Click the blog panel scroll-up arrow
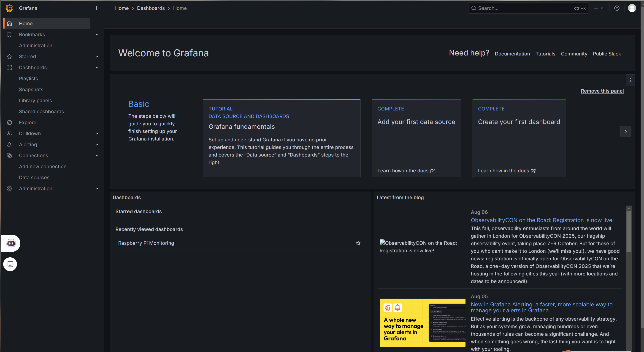644x352 pixels. (x=628, y=208)
